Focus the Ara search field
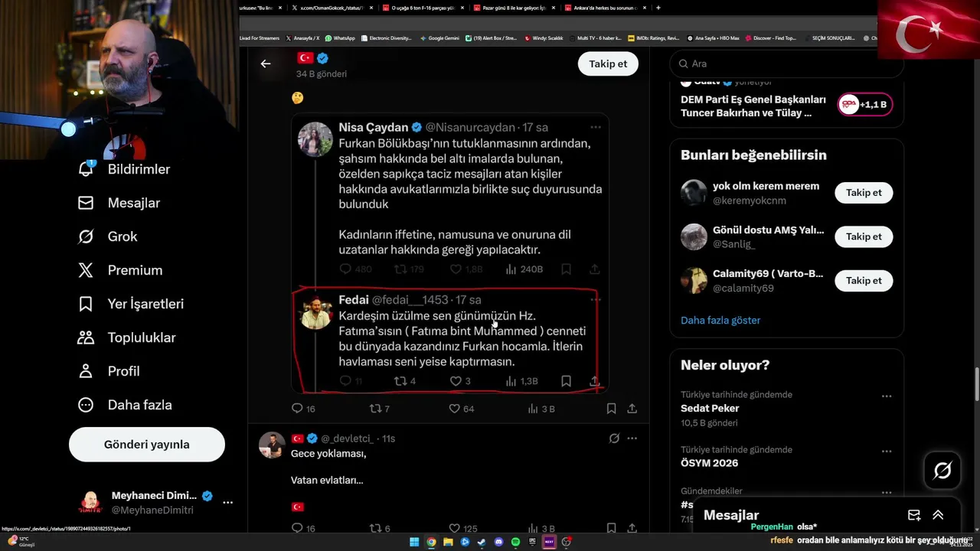980x551 pixels. (787, 64)
